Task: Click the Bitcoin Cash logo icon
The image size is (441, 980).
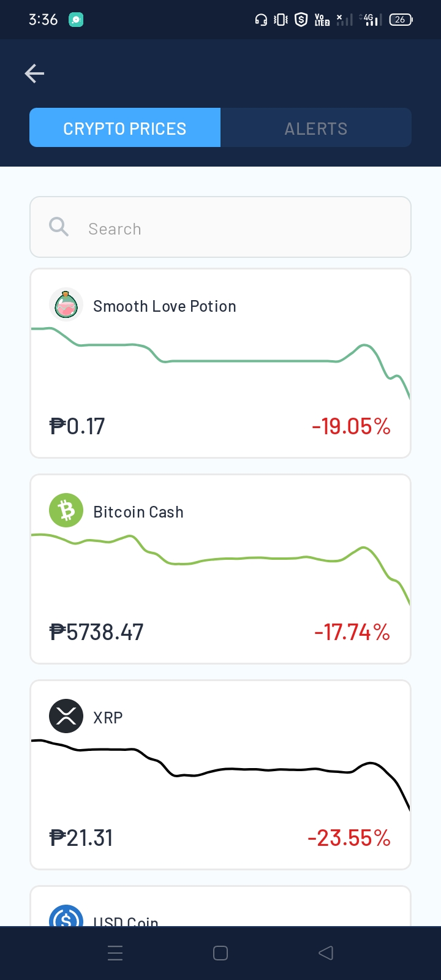Action: [x=66, y=510]
